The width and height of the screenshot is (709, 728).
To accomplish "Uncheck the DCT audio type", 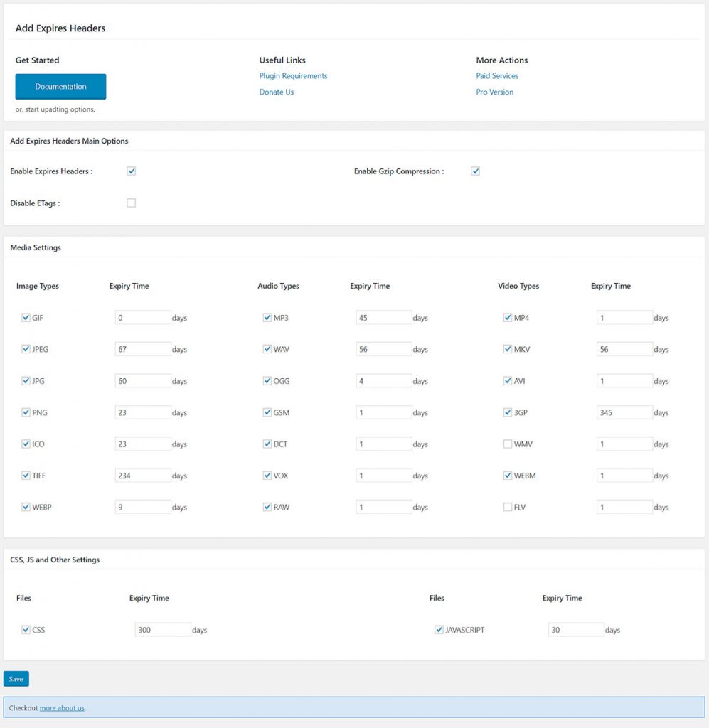I will pyautogui.click(x=267, y=444).
